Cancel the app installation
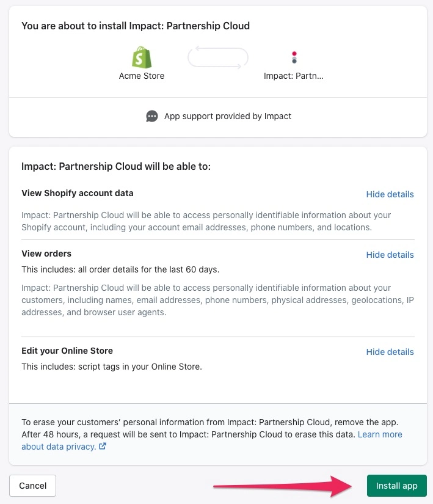 pyautogui.click(x=32, y=486)
